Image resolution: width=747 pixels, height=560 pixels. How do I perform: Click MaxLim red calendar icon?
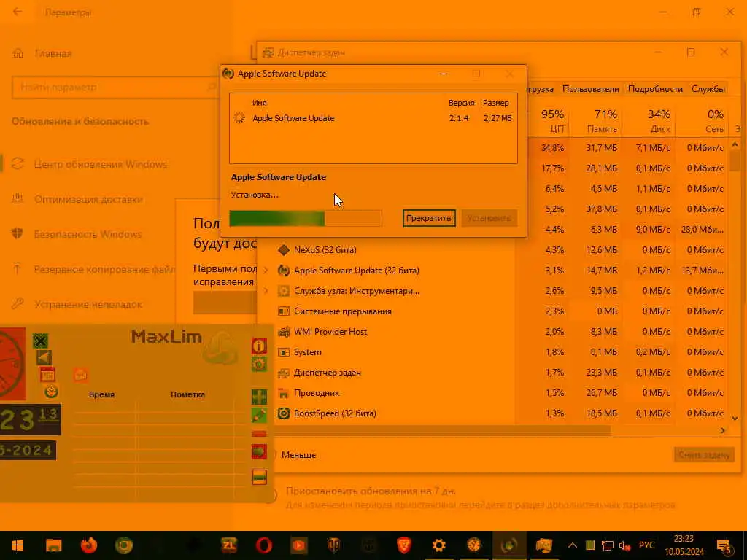tap(47, 376)
